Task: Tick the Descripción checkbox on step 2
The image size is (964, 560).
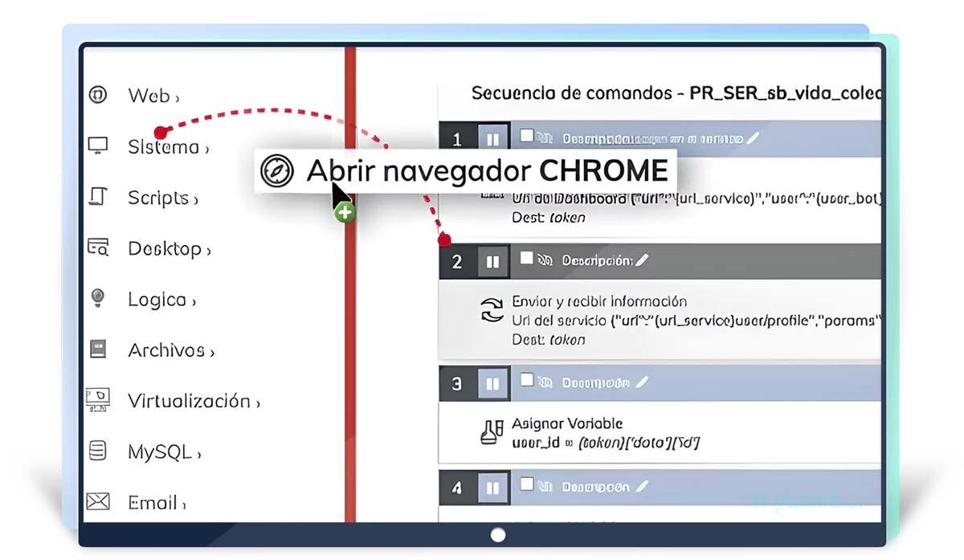Action: [x=527, y=260]
